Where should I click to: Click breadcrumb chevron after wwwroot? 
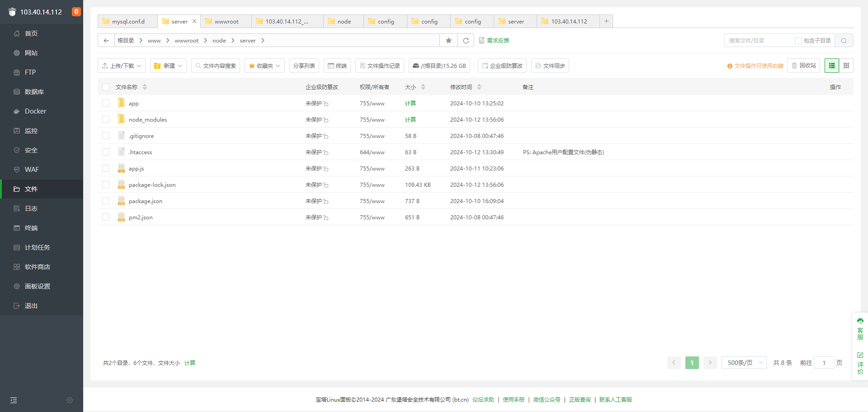tap(206, 41)
